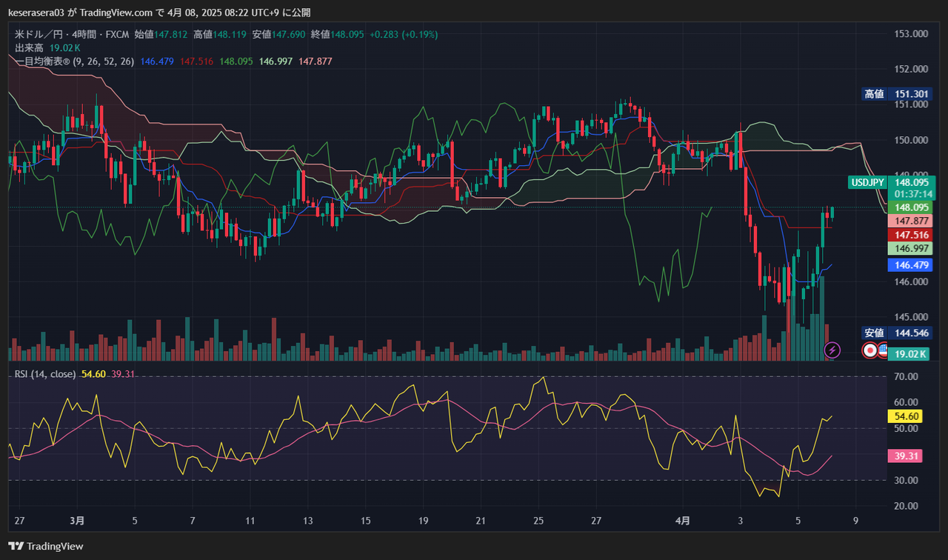Image resolution: width=948 pixels, height=560 pixels.
Task: Click 146.997 in the Ichimoku legend
Action: [276, 61]
